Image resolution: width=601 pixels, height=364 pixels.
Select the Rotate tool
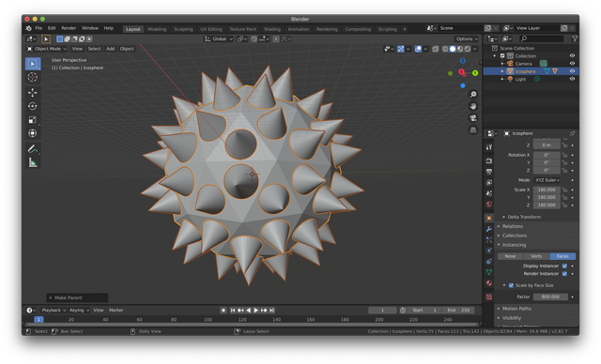point(33,106)
